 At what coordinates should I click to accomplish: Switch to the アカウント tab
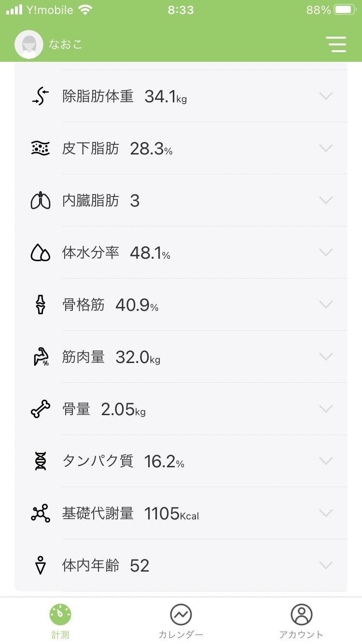tap(301, 622)
